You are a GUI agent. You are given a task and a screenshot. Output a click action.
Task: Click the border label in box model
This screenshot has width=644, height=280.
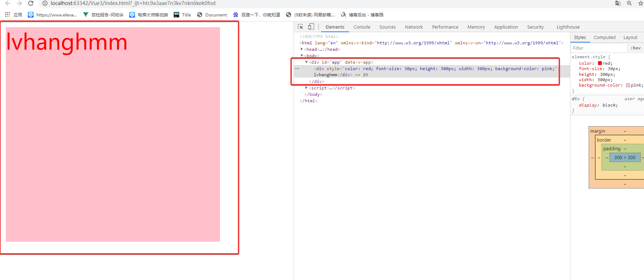604,140
